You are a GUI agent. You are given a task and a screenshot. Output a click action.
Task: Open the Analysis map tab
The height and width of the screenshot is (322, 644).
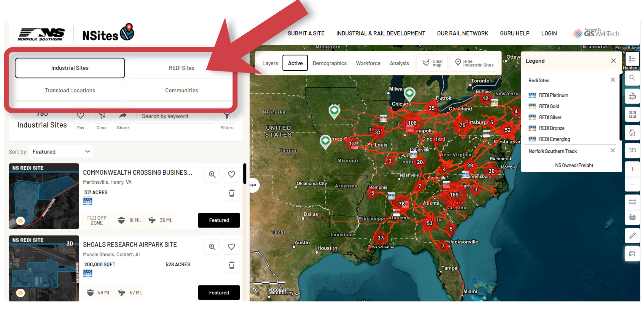click(399, 63)
